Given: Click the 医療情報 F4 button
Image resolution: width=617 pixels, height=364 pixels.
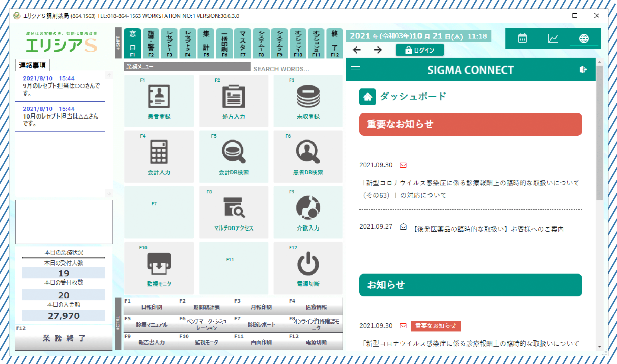Looking at the screenshot, I should point(315,306).
